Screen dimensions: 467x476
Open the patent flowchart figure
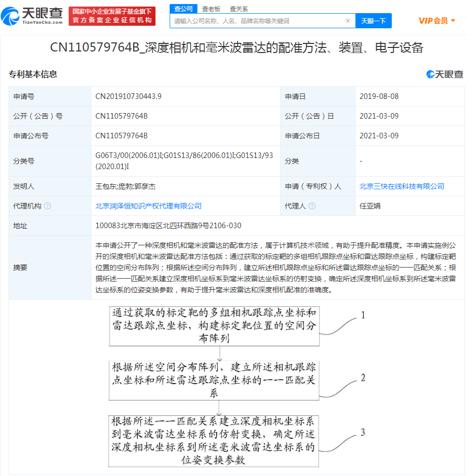click(237, 387)
